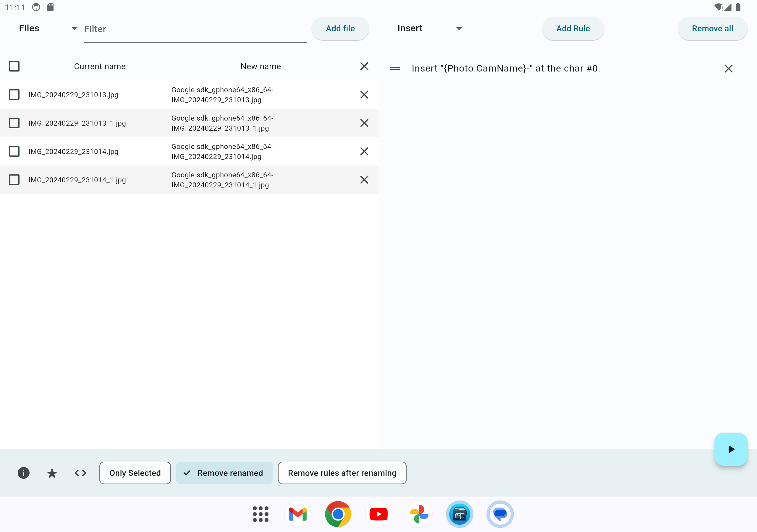Viewport: 757px width, 532px height.
Task: Toggle the Only Selected chip
Action: 135,473
